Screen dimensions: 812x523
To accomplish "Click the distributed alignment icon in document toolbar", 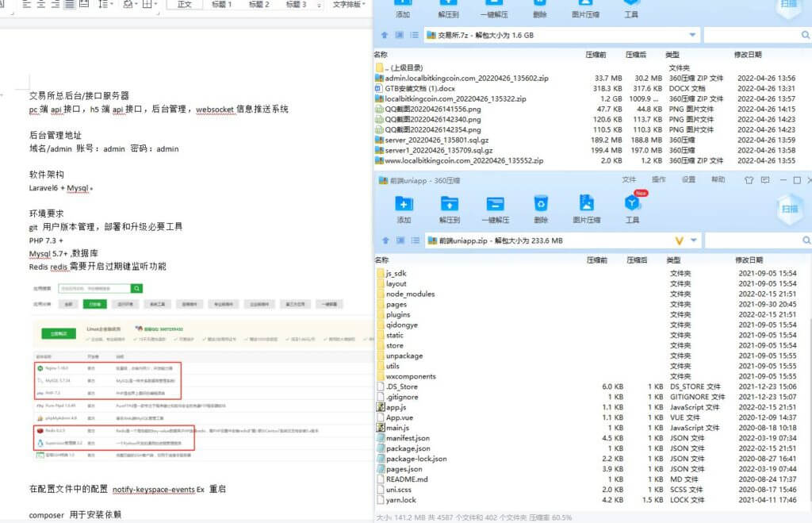I will coord(84,4).
